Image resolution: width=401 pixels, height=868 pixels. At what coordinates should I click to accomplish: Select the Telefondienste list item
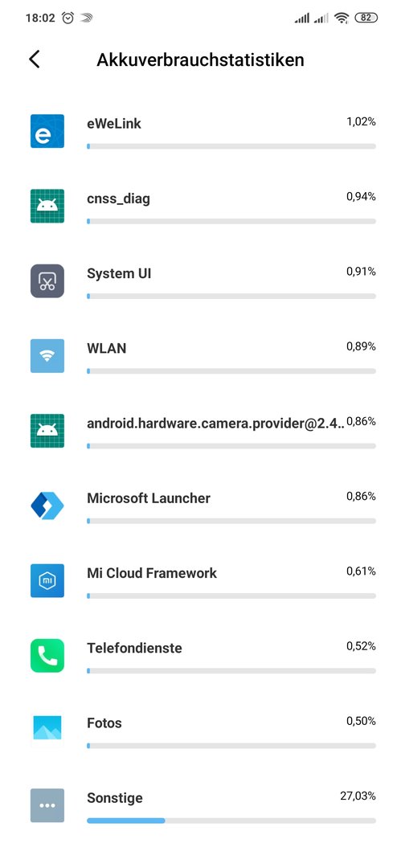pyautogui.click(x=201, y=656)
